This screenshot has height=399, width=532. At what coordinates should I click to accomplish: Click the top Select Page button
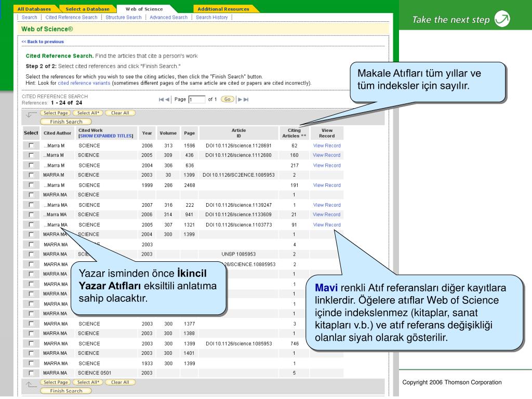point(56,113)
